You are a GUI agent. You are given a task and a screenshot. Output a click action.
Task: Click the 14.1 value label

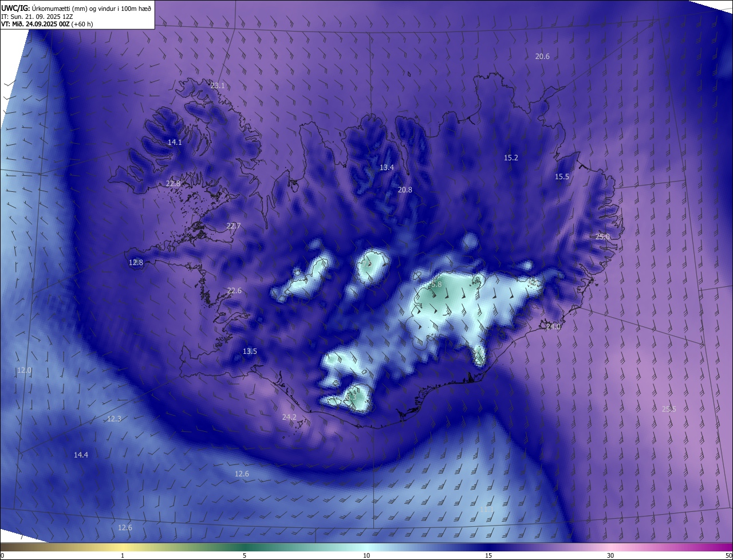175,142
